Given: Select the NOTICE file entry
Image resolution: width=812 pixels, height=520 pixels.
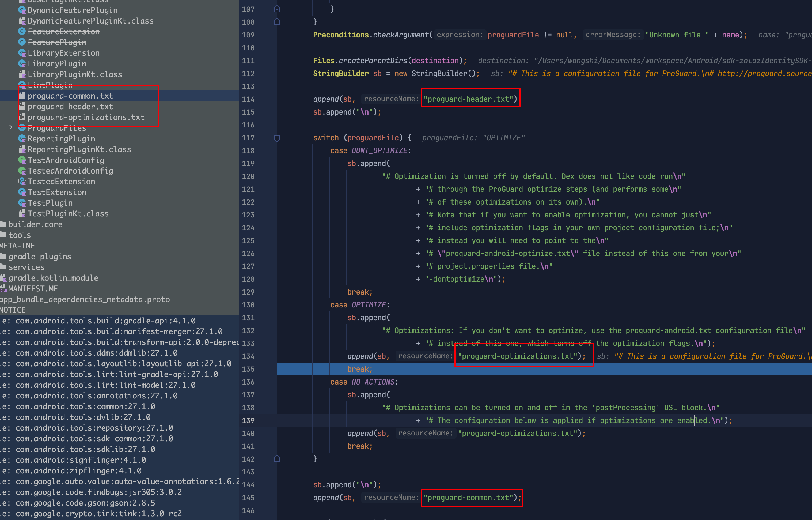Looking at the screenshot, I should pyautogui.click(x=13, y=310).
